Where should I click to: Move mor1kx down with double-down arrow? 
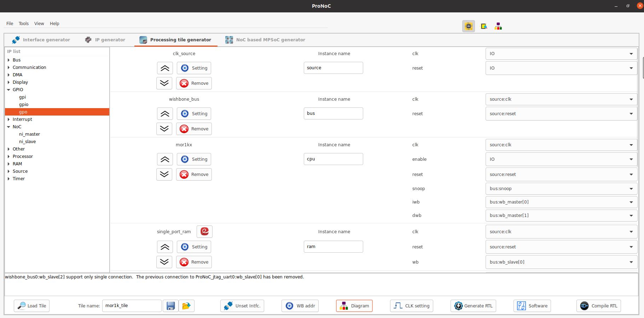(164, 175)
